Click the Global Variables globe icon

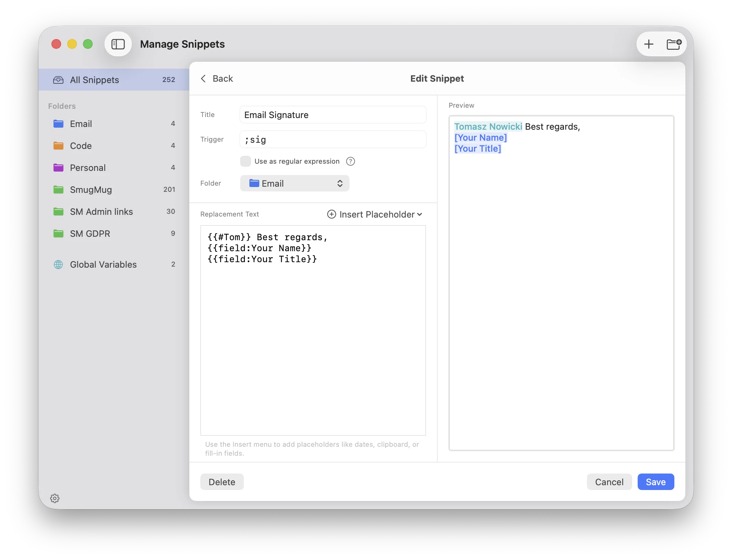(x=58, y=264)
